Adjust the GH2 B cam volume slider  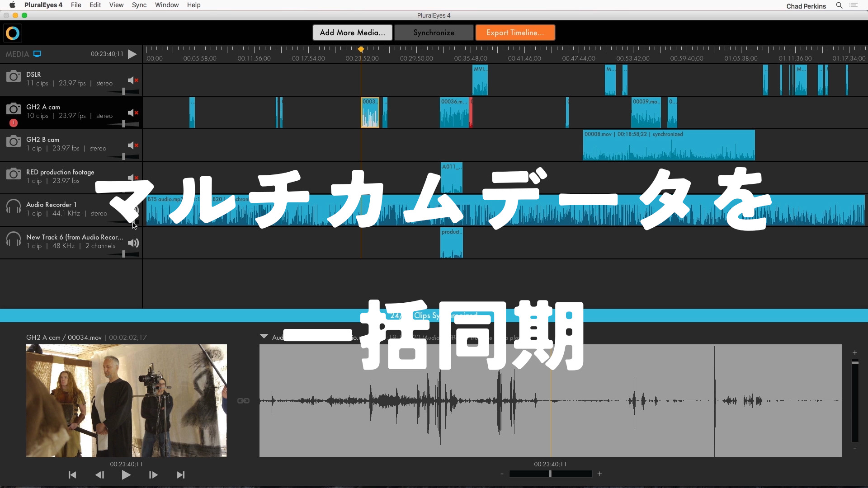[123, 157]
